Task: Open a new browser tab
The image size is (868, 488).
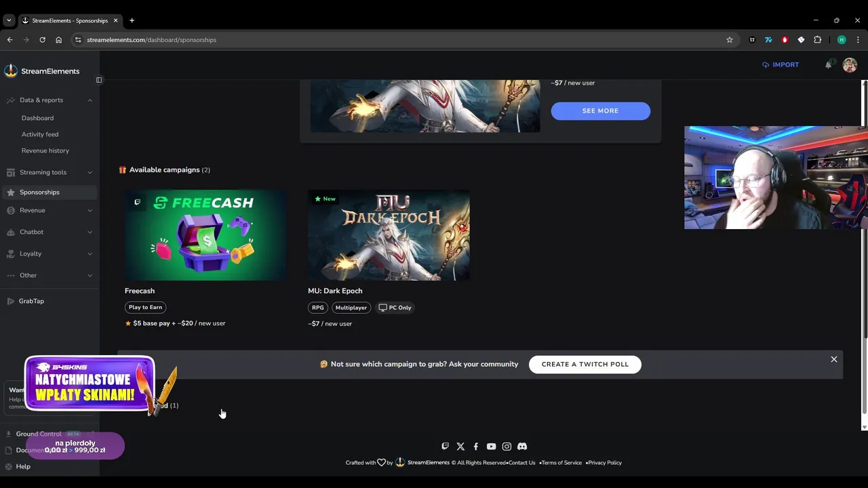Action: (x=132, y=20)
